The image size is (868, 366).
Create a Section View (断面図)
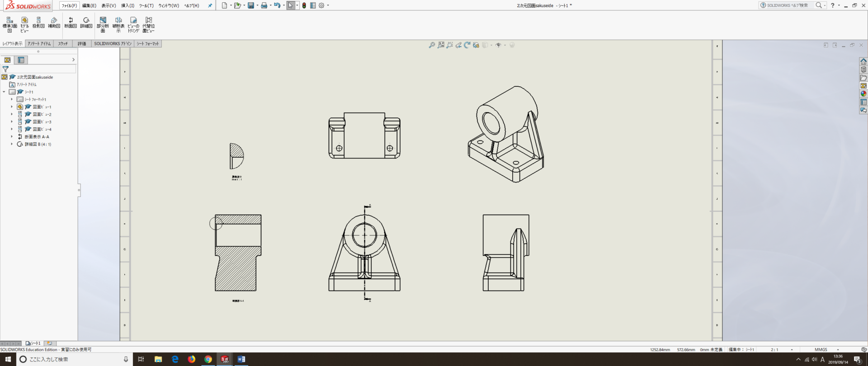[71, 23]
